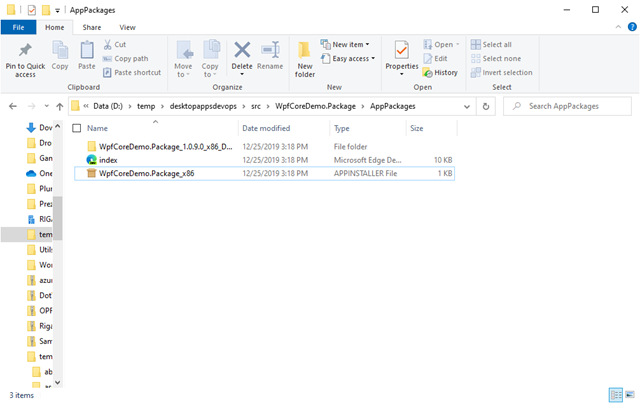Open the Properties options arrow
Image resolution: width=640 pixels, height=403 pixels.
pos(402,74)
